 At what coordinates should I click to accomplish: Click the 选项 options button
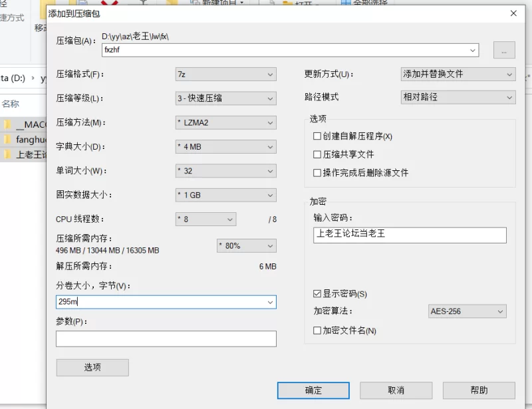[x=92, y=368]
